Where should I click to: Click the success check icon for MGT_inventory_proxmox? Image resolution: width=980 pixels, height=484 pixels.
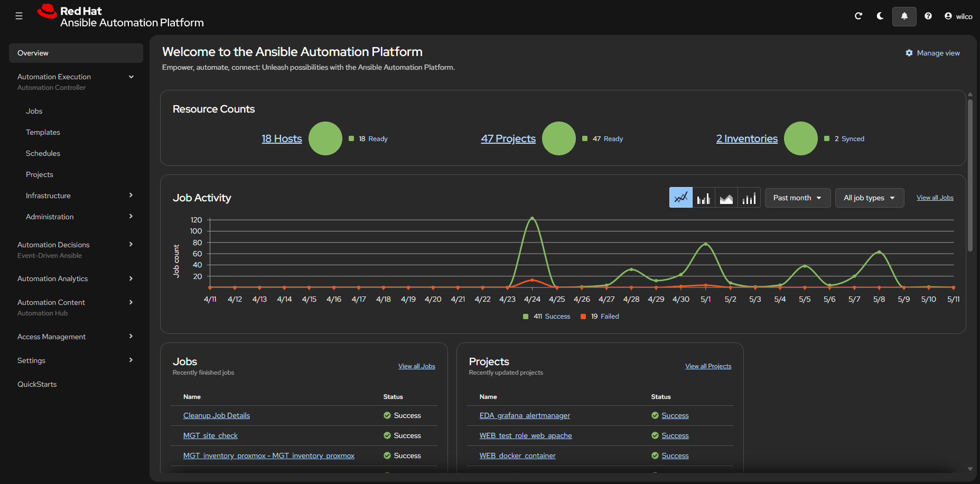pyautogui.click(x=387, y=455)
